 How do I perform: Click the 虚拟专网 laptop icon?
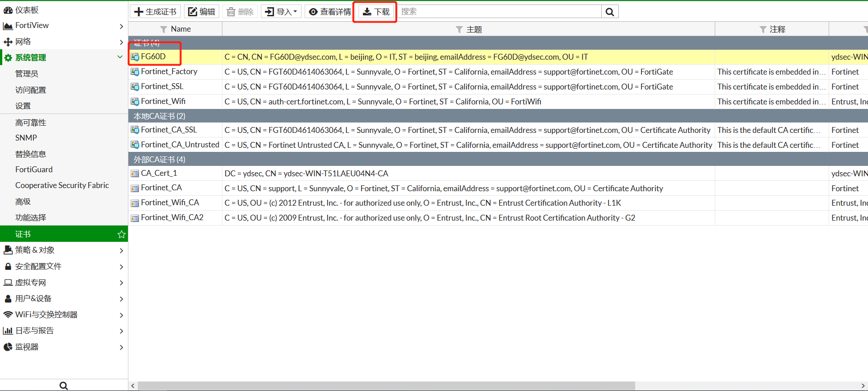click(8, 283)
